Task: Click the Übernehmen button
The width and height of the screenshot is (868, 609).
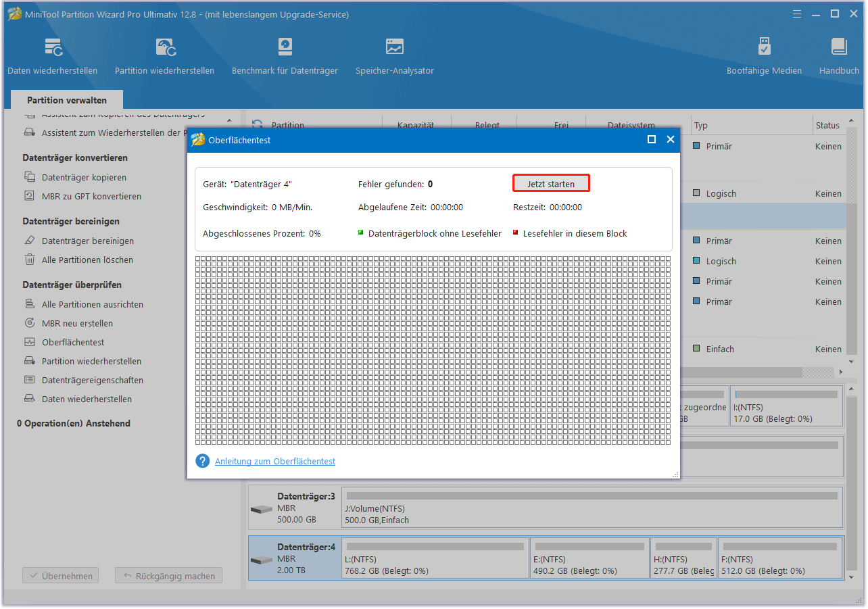Action: pyautogui.click(x=61, y=576)
